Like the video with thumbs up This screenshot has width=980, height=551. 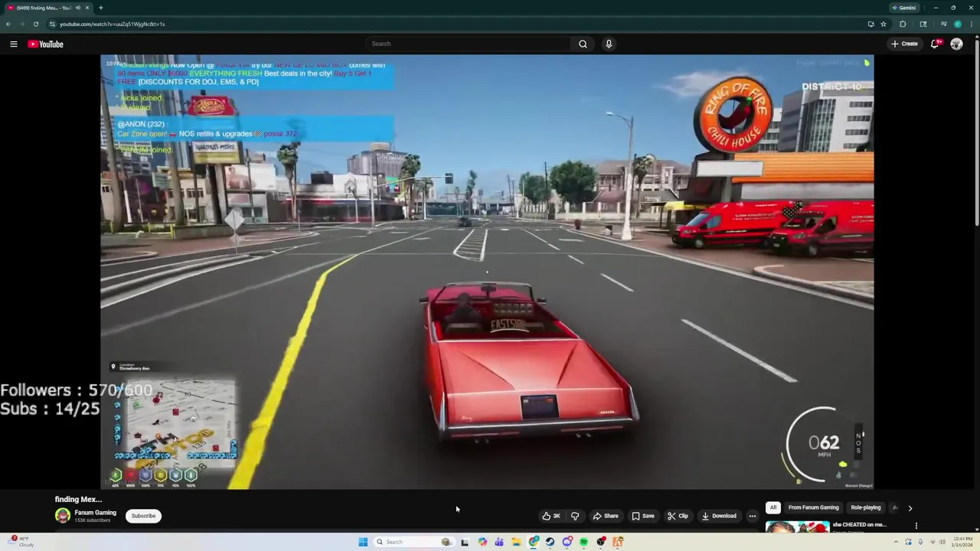tap(551, 516)
